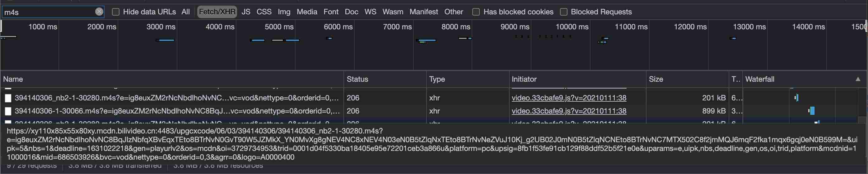868x174 pixels.
Task: Click in the m4s filter input field
Action: (x=49, y=12)
